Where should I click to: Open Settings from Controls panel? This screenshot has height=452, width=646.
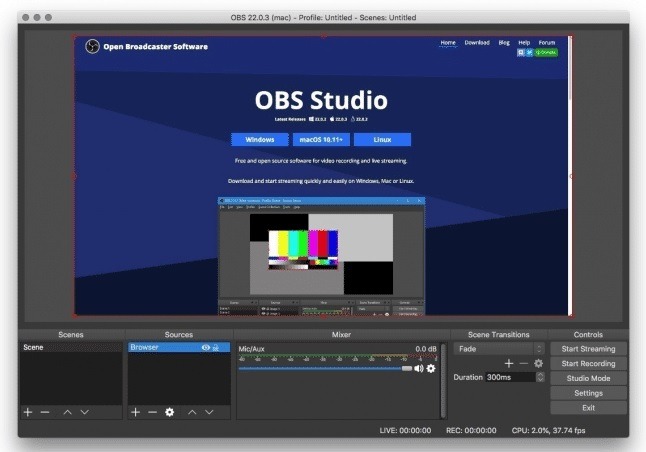(x=588, y=393)
